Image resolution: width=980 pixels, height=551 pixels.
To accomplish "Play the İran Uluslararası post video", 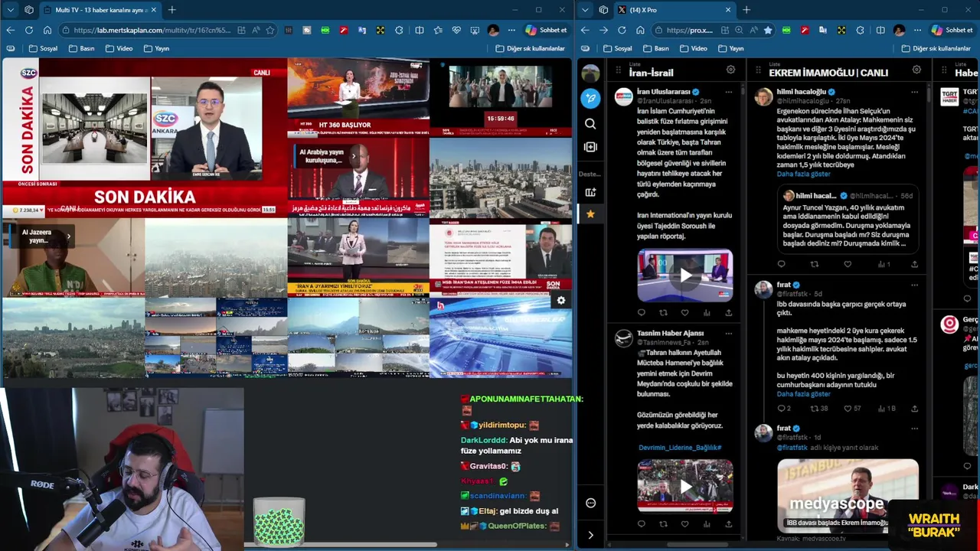I will click(x=685, y=275).
